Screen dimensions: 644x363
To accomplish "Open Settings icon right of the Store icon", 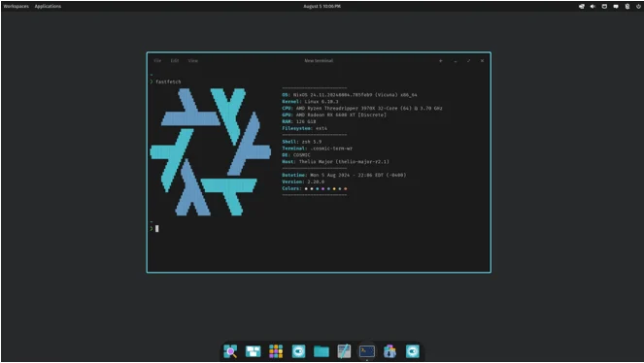I will pyautogui.click(x=413, y=351).
